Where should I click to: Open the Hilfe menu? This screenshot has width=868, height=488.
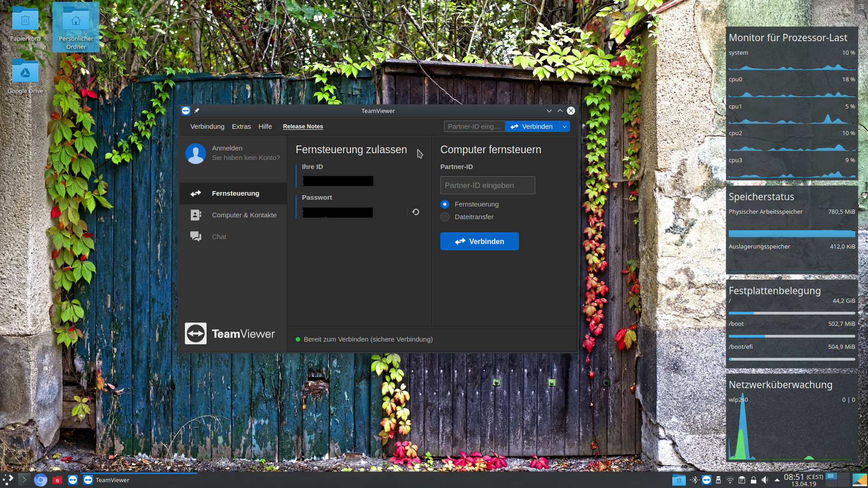tap(265, 127)
